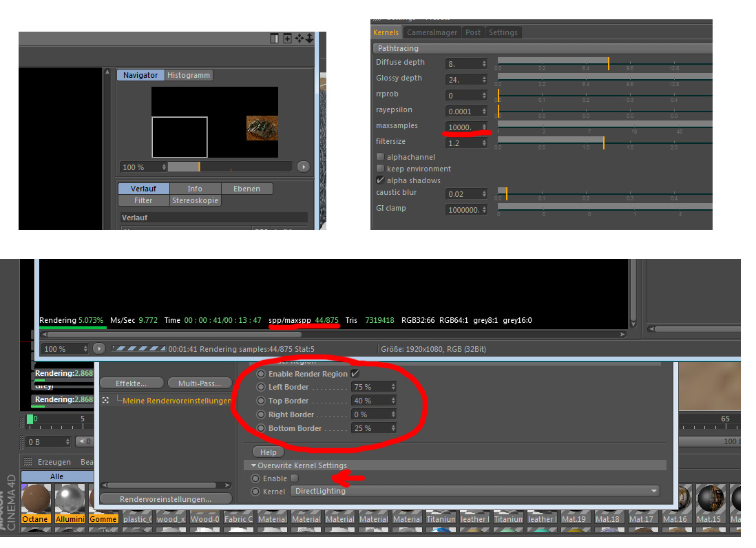Click the expand icon beside Meine Rendervoreinstellungen
Image resolution: width=756 pixels, height=548 pixels.
point(105,400)
